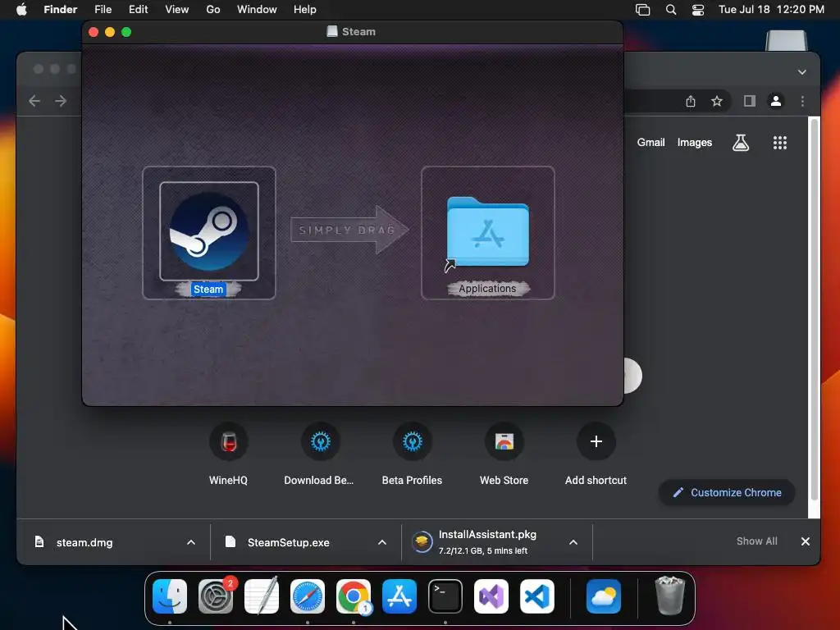Click the date and time in menu bar

(x=771, y=10)
